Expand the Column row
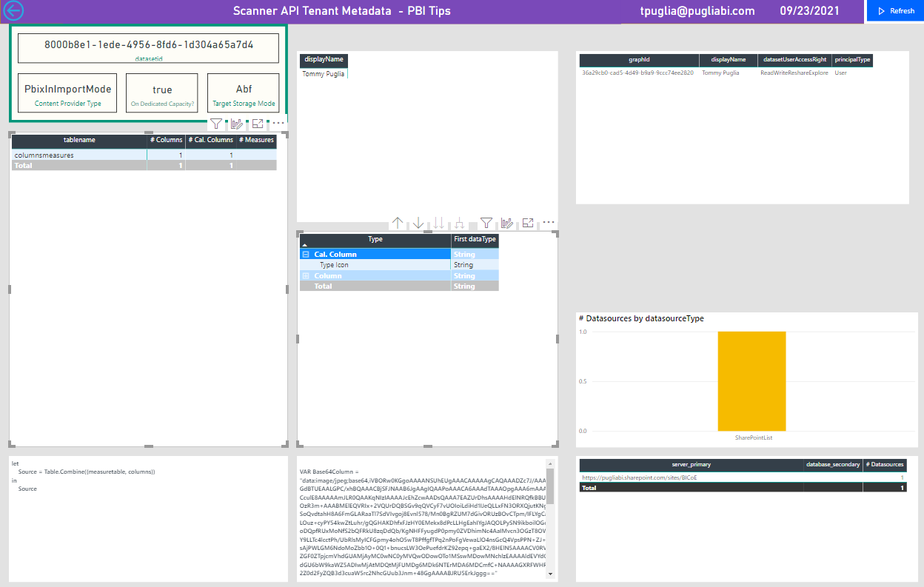 (x=305, y=276)
